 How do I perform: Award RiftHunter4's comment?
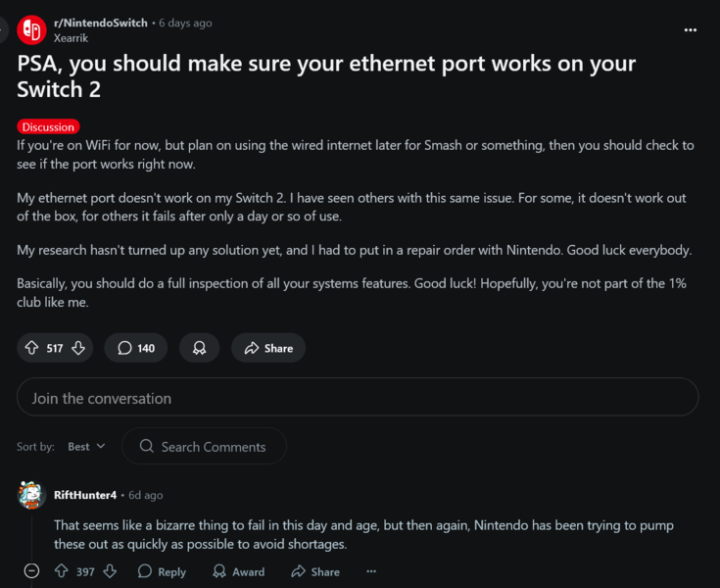click(238, 571)
